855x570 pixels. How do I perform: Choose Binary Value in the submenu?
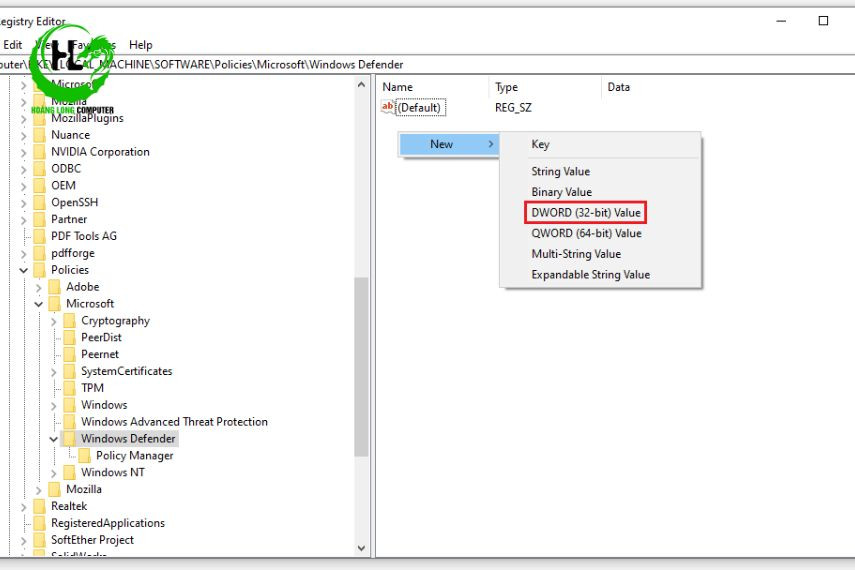tap(562, 192)
